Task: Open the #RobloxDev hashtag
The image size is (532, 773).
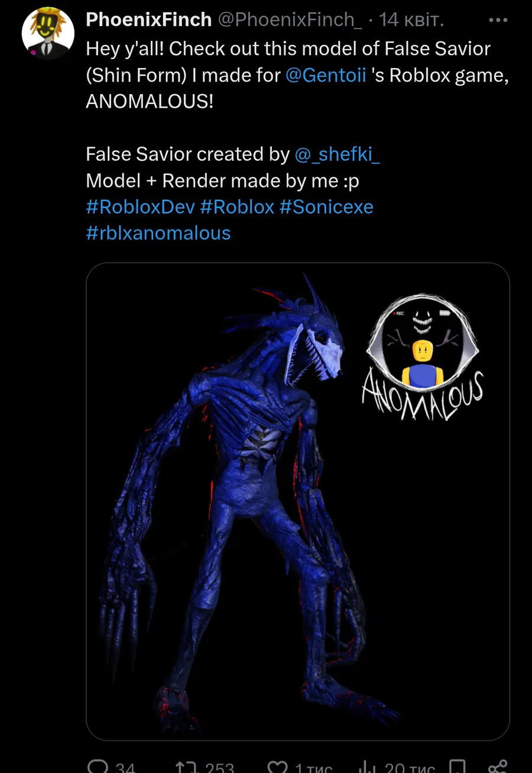Action: 140,207
